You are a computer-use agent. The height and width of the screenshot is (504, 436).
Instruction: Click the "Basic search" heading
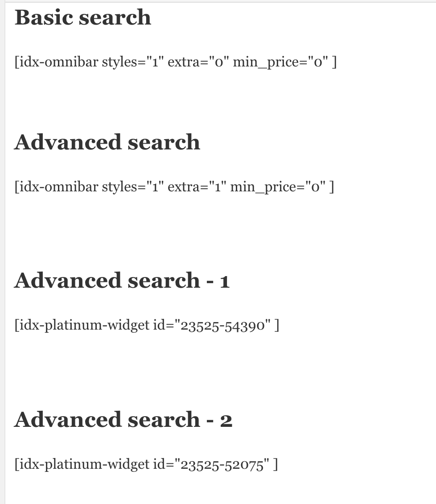point(83,17)
